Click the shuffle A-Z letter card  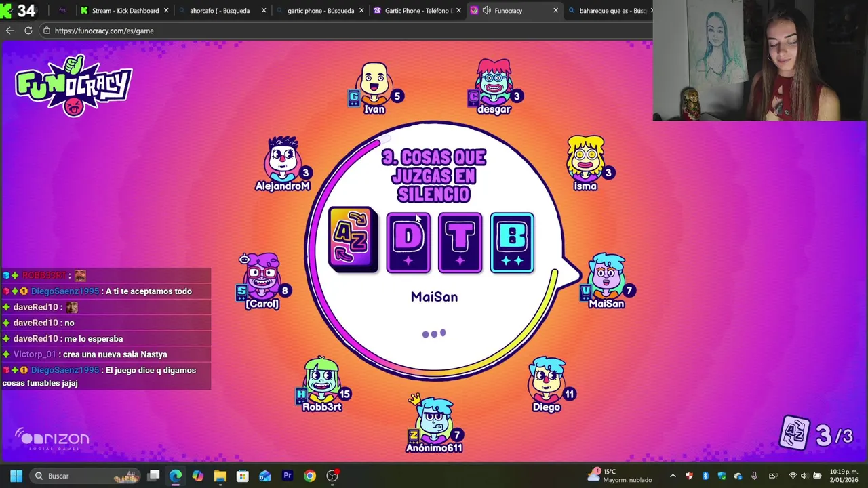[x=353, y=239]
